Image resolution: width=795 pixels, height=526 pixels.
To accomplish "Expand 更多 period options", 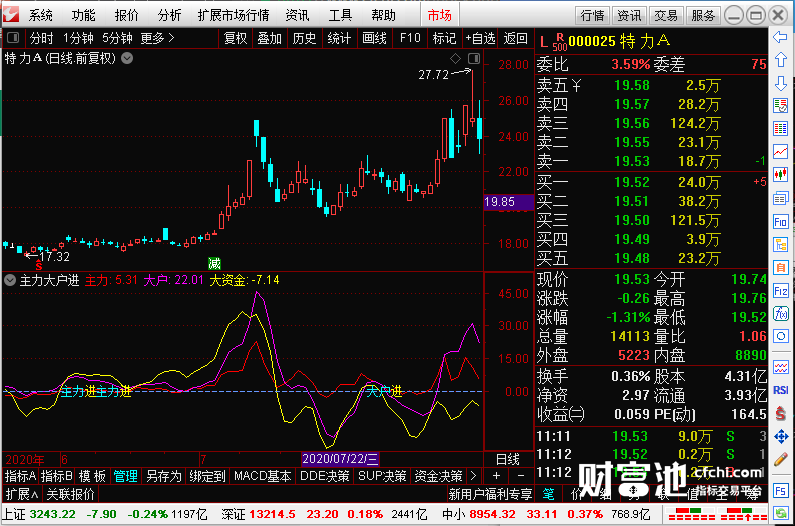I will (x=157, y=38).
